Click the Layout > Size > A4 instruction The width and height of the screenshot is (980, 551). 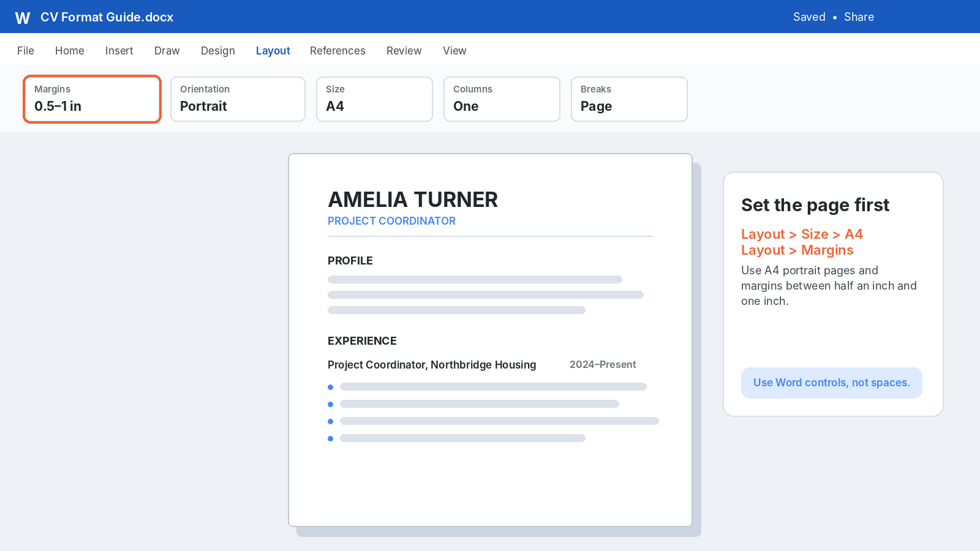pos(802,234)
